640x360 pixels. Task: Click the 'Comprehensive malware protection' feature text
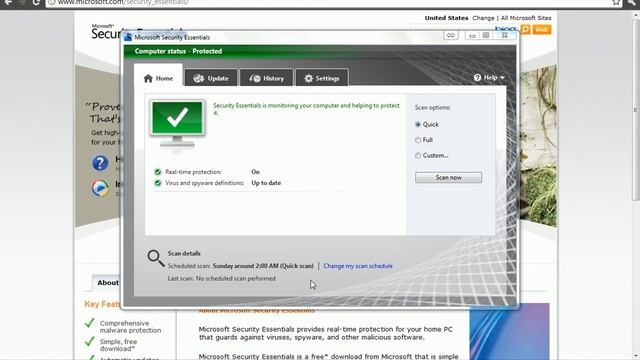click(x=130, y=327)
